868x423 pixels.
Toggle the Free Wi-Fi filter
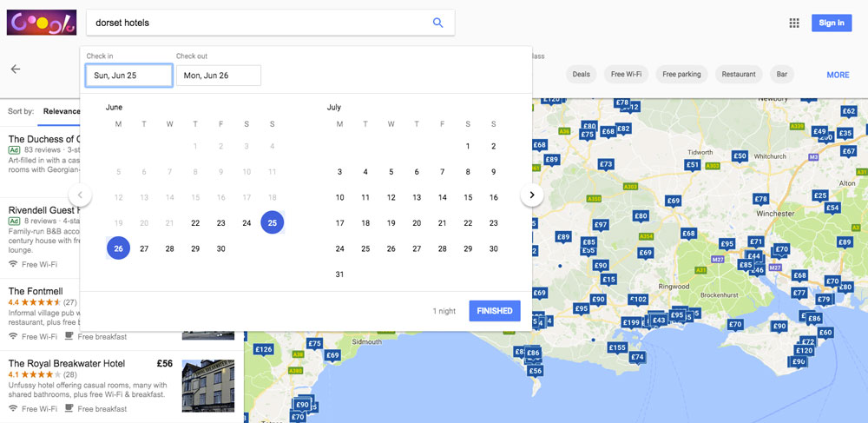[625, 75]
